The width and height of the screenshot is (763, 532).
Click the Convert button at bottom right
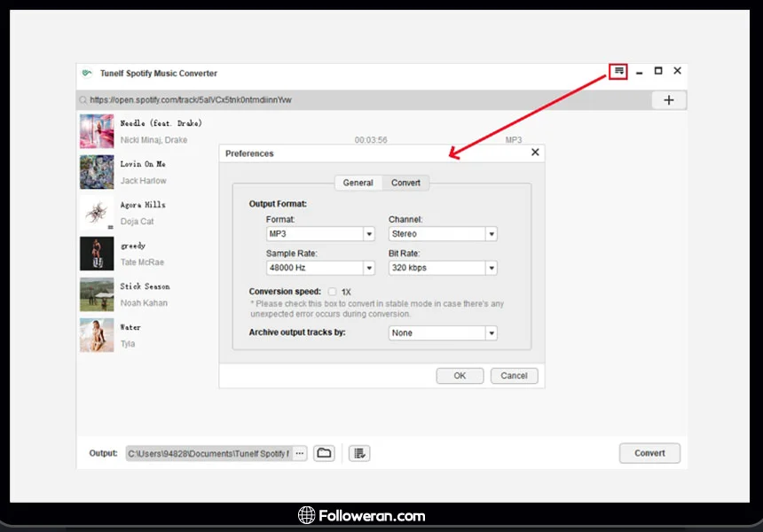tap(649, 453)
